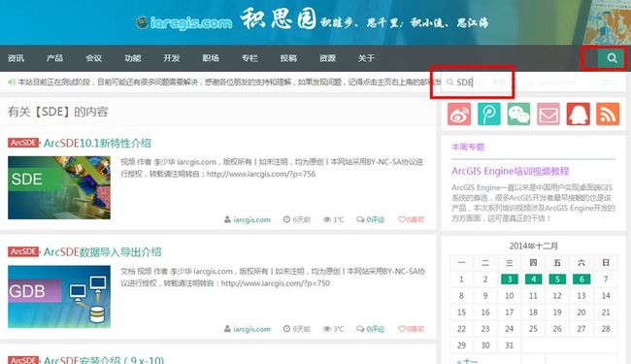The width and height of the screenshot is (631, 364).
Task: Click the iarcgis.com site logo
Action: click(x=183, y=22)
